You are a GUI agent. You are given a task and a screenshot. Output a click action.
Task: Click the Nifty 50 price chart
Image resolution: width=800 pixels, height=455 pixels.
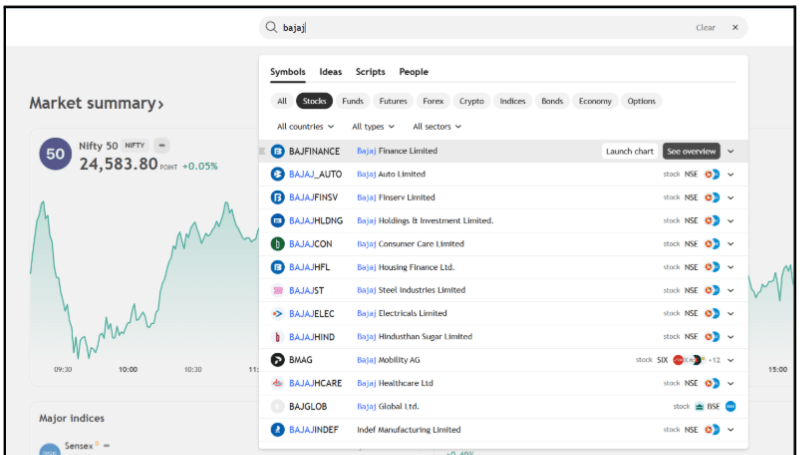[x=144, y=281]
